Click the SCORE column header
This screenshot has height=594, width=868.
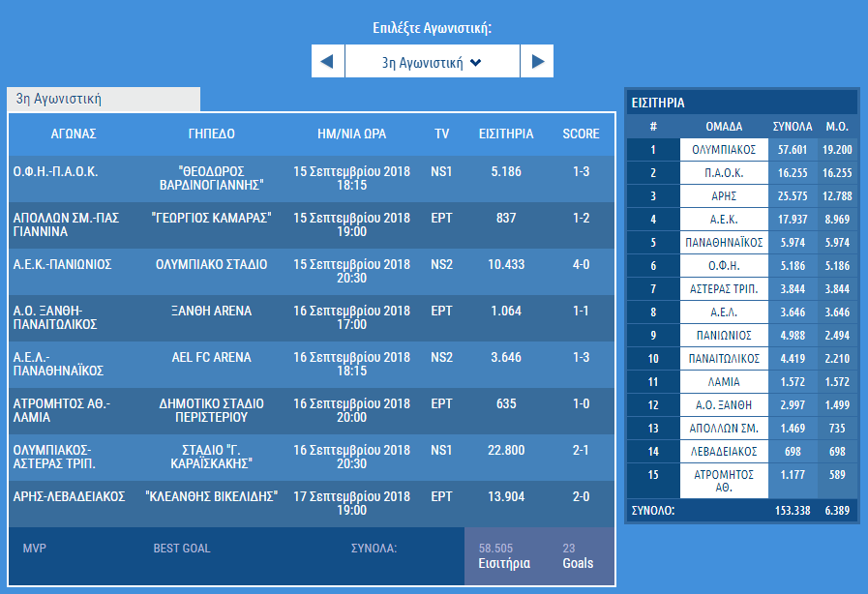pyautogui.click(x=582, y=134)
